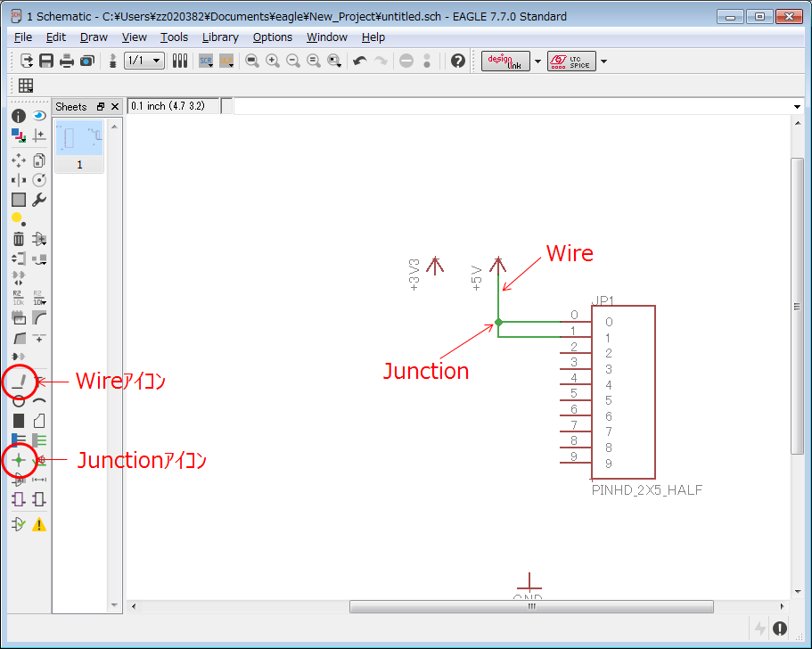Select the Copy tool
The width and height of the screenshot is (812, 649).
point(39,160)
